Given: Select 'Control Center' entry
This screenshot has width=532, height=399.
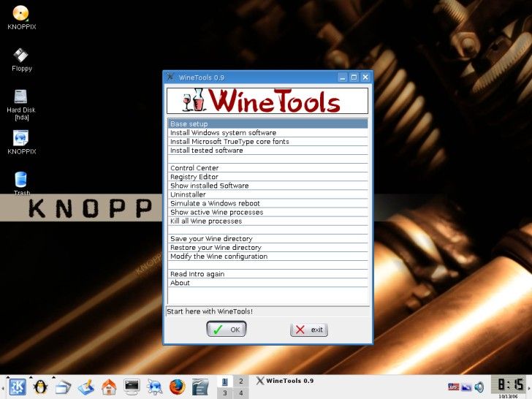Looking at the screenshot, I should 267,168.
